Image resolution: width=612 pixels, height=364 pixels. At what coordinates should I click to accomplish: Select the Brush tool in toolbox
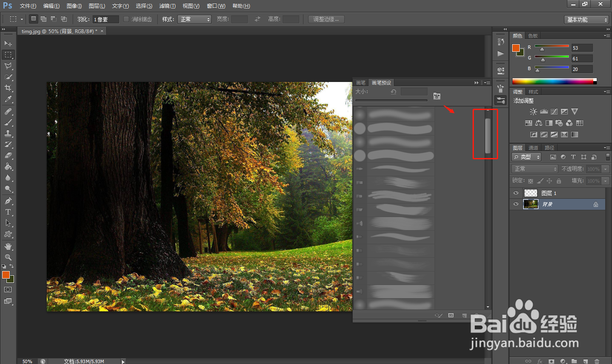tap(8, 122)
